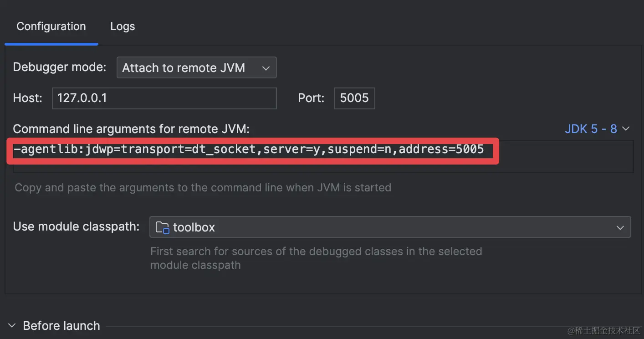Open the Debugger mode dropdown
This screenshot has width=644, height=339.
click(x=197, y=67)
